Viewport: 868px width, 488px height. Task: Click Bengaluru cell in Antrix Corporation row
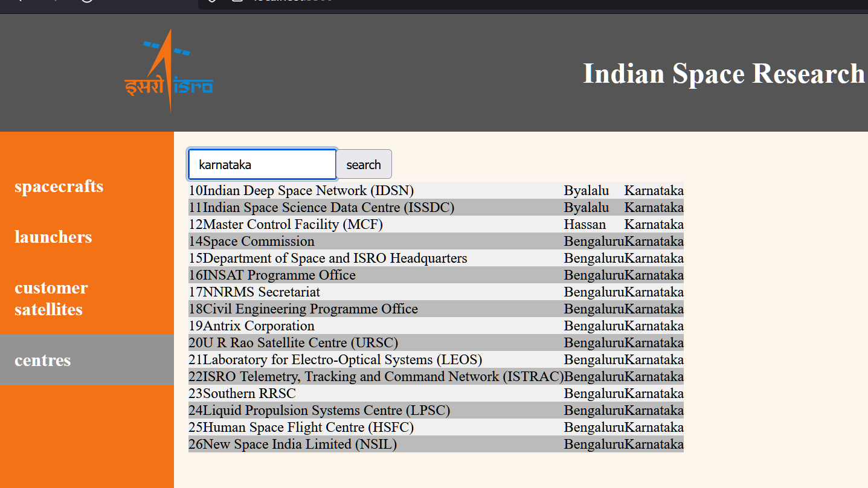tap(594, 326)
